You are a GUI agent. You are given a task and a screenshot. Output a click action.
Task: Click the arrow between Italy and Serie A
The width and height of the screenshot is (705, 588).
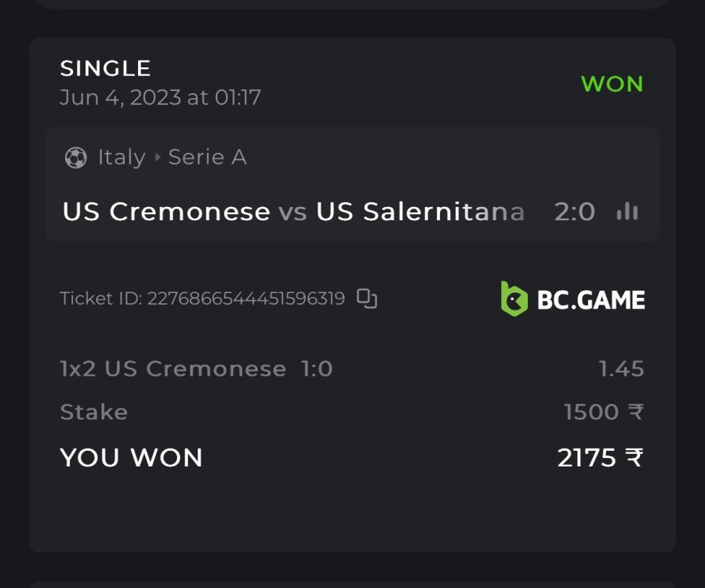[x=158, y=158]
